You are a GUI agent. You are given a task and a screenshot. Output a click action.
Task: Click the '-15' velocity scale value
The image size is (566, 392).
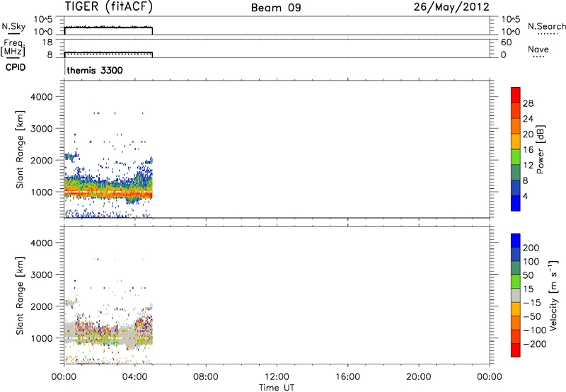coord(532,303)
